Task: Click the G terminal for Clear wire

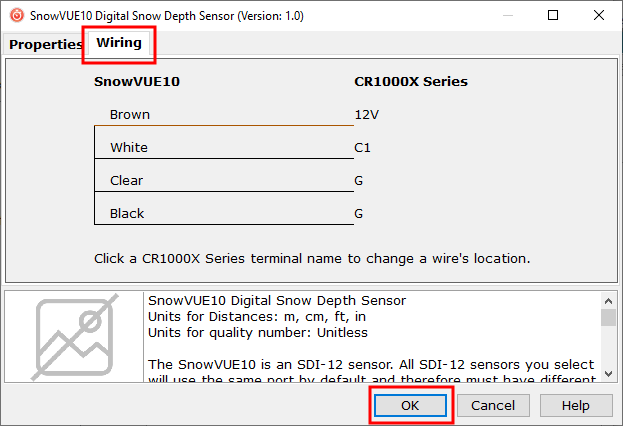Action: (359, 181)
